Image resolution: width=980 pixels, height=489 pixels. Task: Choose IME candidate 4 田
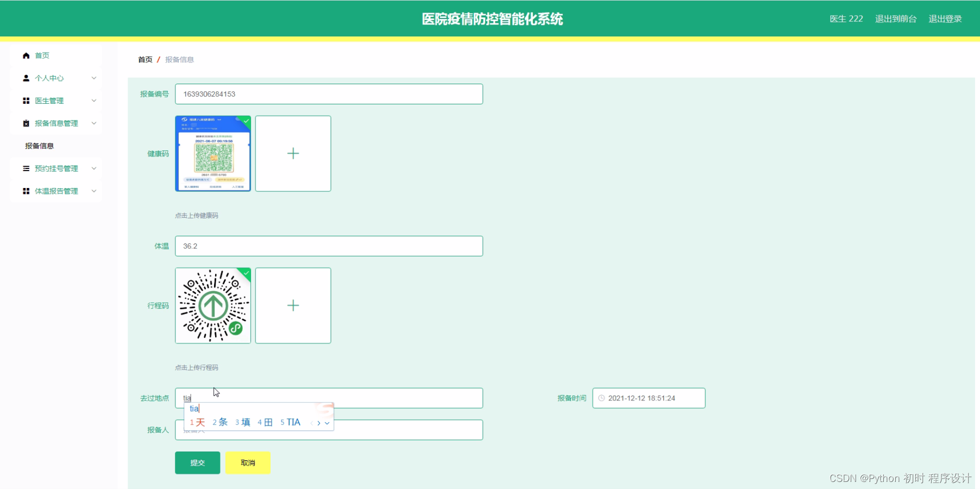265,422
